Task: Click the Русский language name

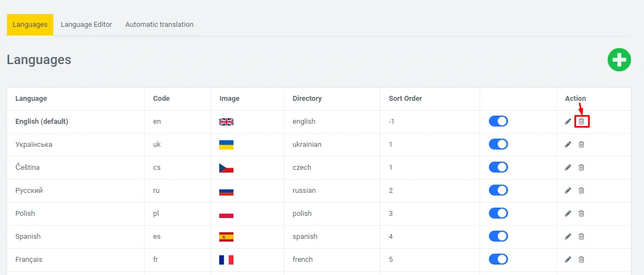Action: coord(29,191)
